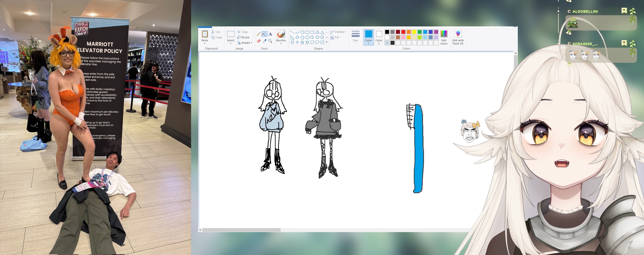Activate the Color 2 selector

[379, 38]
